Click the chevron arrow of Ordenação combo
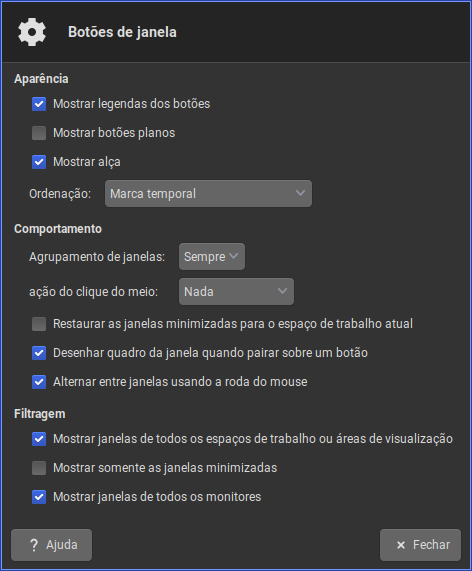Image resolution: width=472 pixels, height=571 pixels. (300, 193)
